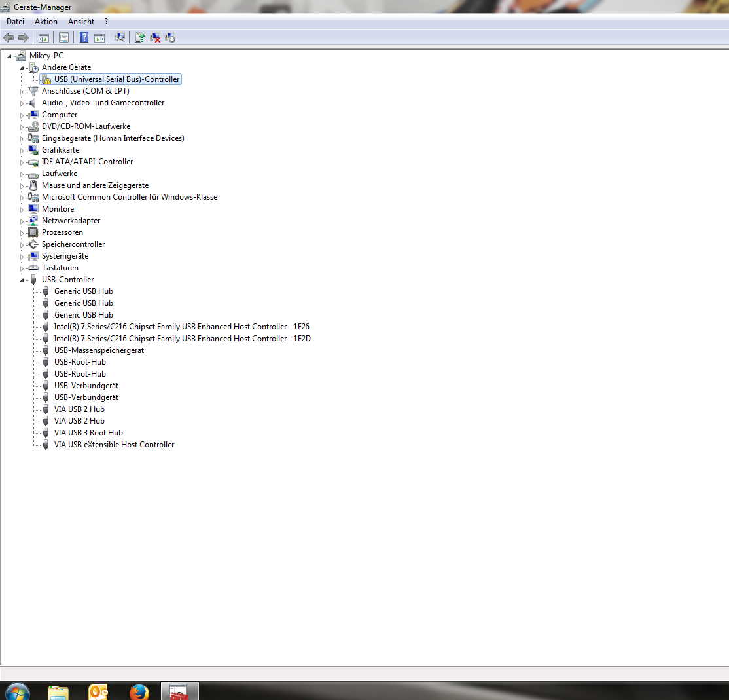This screenshot has width=729, height=700.
Task: Select VIA USB 3 Root Hub
Action: 88,433
